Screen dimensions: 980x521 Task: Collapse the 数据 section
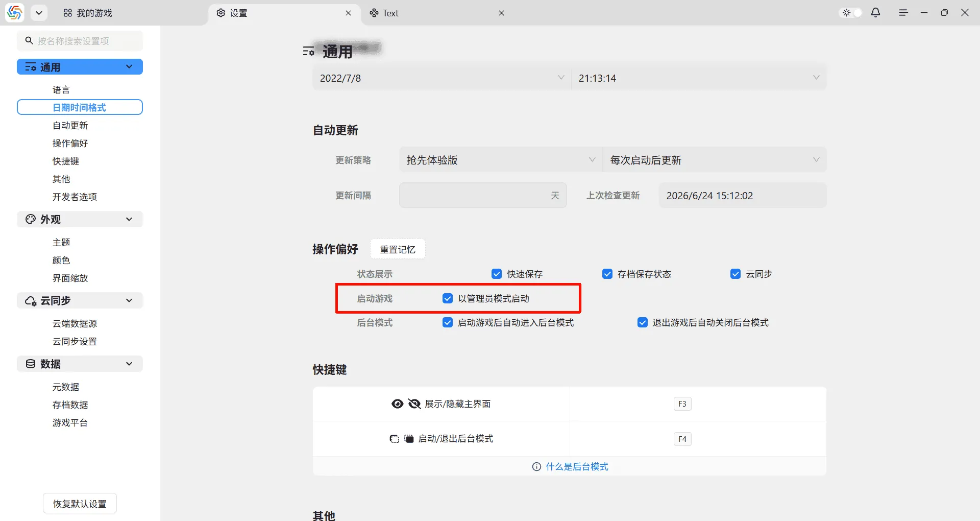(x=80, y=364)
